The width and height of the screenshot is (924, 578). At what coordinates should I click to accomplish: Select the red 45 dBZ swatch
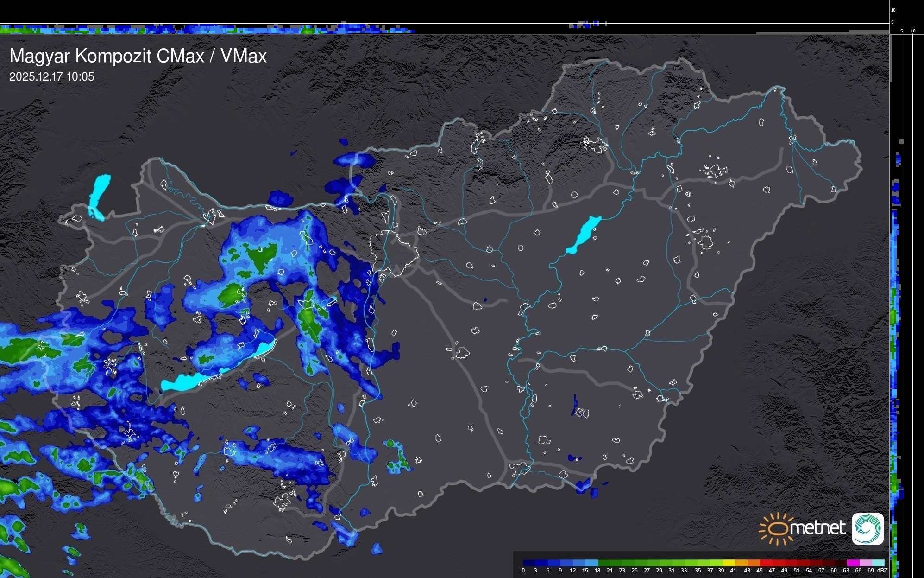point(766,563)
